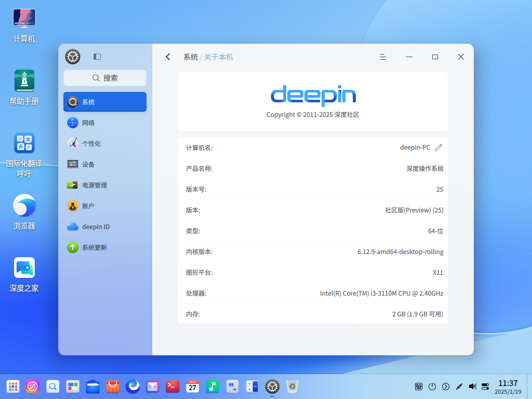
Task: Click the 系统 breadcrumb link
Action: (190, 57)
